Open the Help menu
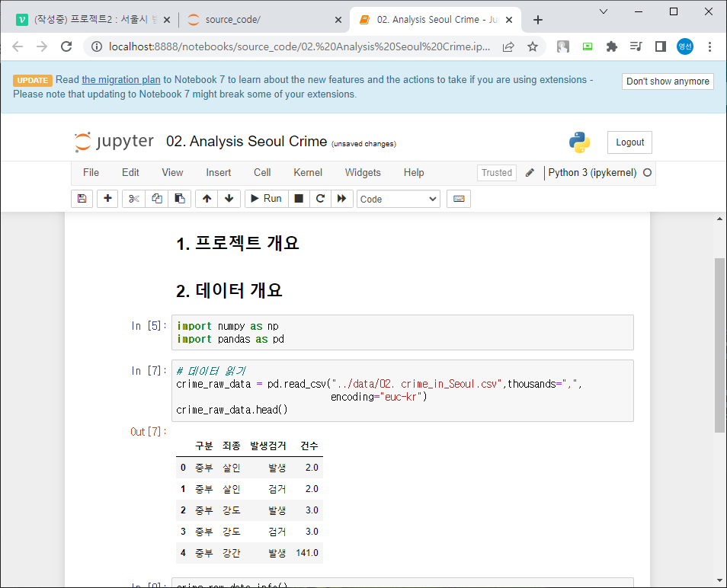This screenshot has width=727, height=588. click(414, 172)
